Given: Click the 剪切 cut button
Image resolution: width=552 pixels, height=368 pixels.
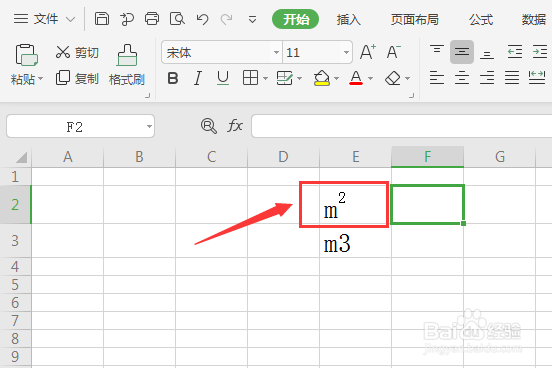Looking at the screenshot, I should pos(77,52).
